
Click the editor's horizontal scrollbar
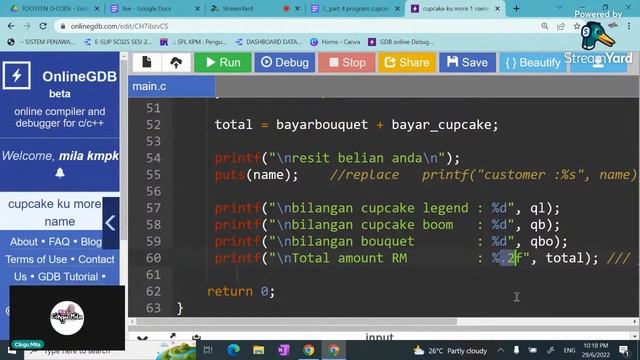(296, 322)
